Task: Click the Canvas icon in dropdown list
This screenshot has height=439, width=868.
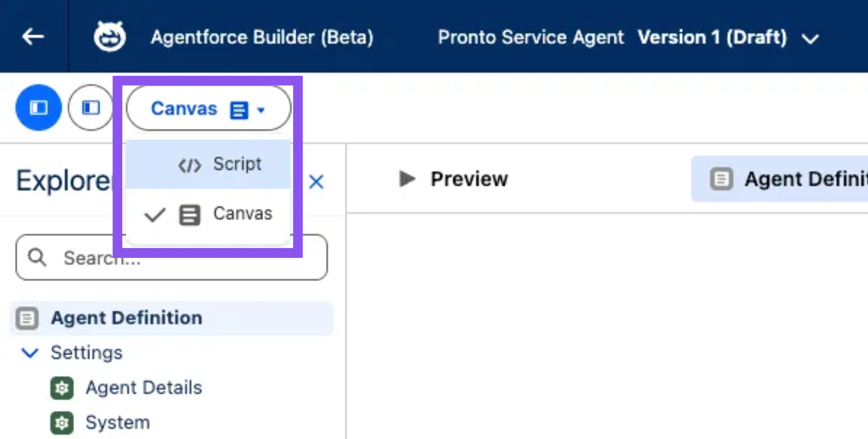Action: (189, 215)
